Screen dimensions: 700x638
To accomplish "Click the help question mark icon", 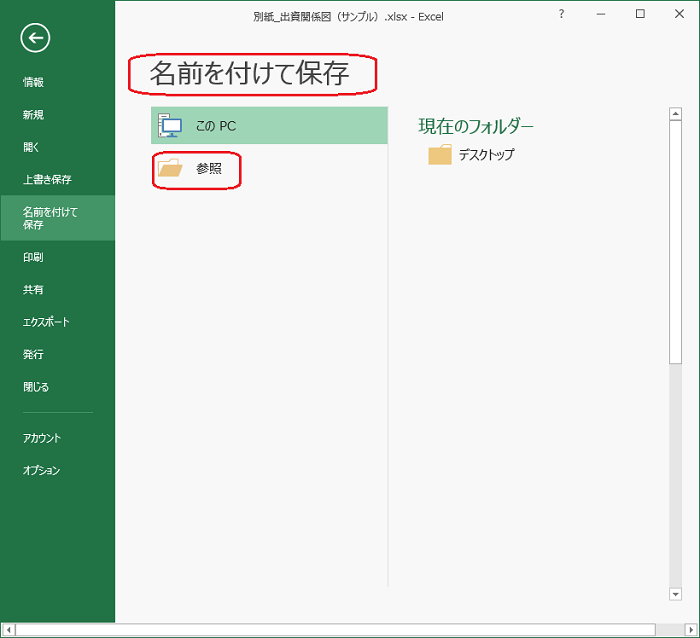I will point(562,14).
